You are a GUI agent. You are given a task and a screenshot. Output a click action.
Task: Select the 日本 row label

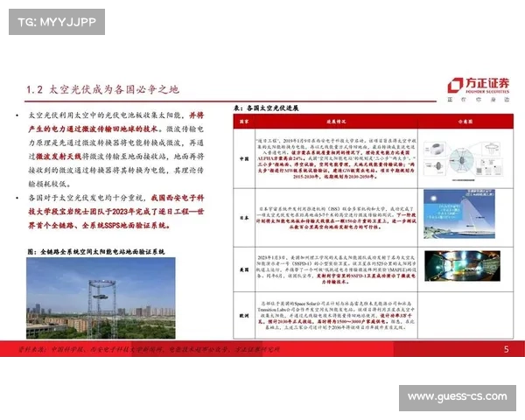click(244, 218)
